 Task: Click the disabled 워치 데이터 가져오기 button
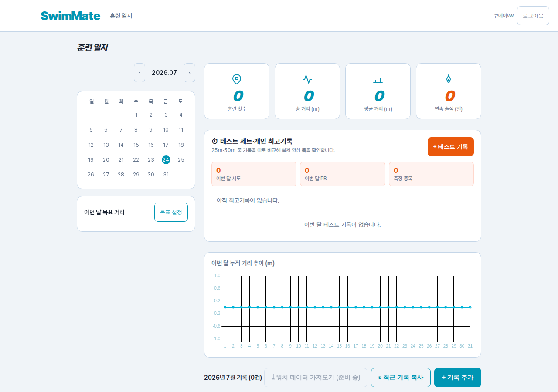[316, 378]
